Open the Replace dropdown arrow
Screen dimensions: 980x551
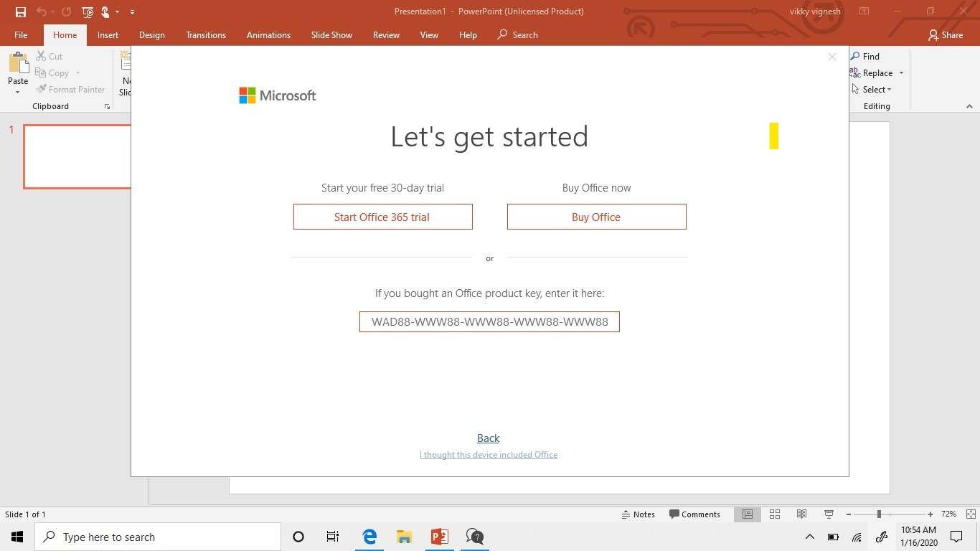pyautogui.click(x=901, y=73)
